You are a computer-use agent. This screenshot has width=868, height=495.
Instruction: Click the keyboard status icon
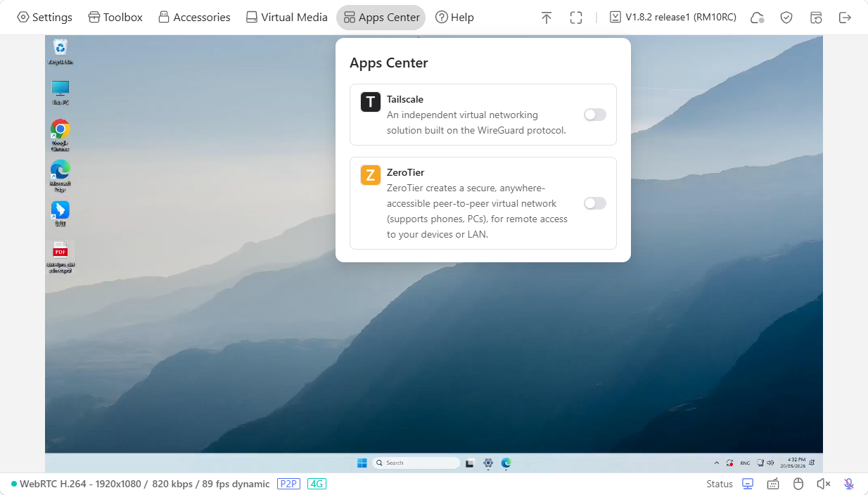pyautogui.click(x=773, y=484)
